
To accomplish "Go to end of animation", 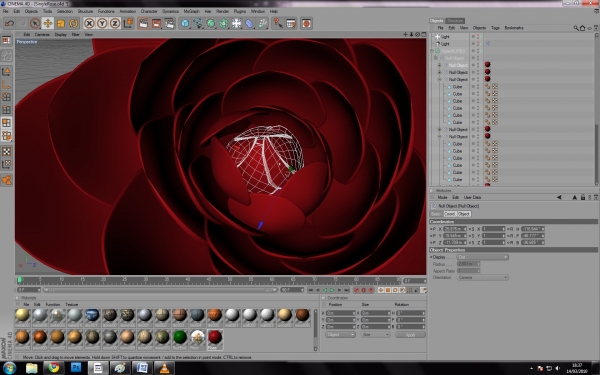I will point(346,290).
